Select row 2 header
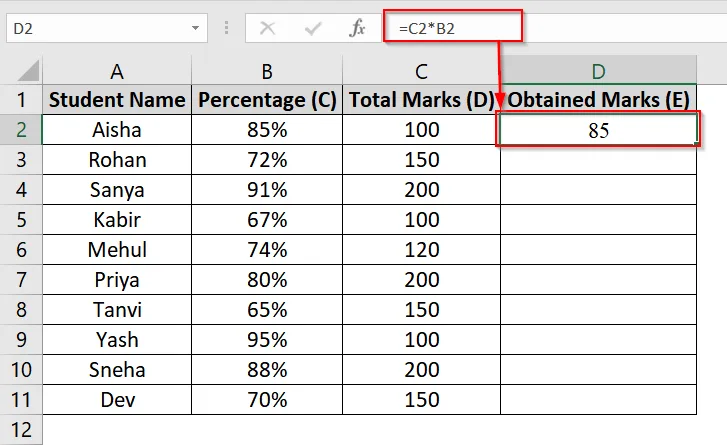The width and height of the screenshot is (727, 445). pyautogui.click(x=21, y=130)
